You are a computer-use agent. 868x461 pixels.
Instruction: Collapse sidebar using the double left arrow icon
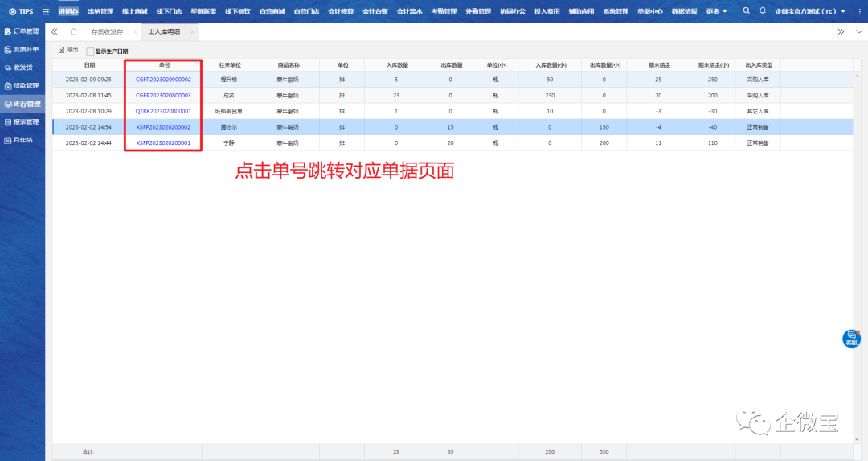point(54,31)
